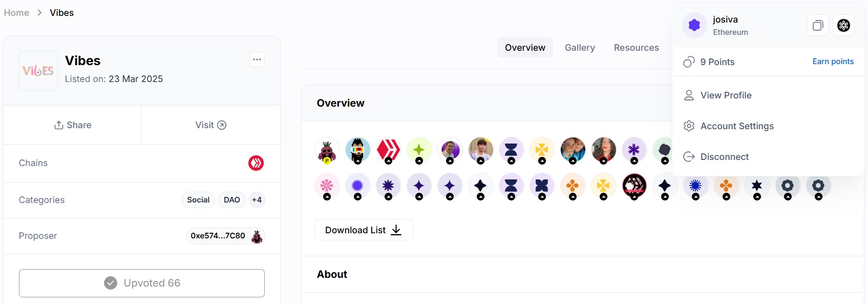Click the curly-haired woman avatar
Image resolution: width=868 pixels, height=304 pixels.
603,150
